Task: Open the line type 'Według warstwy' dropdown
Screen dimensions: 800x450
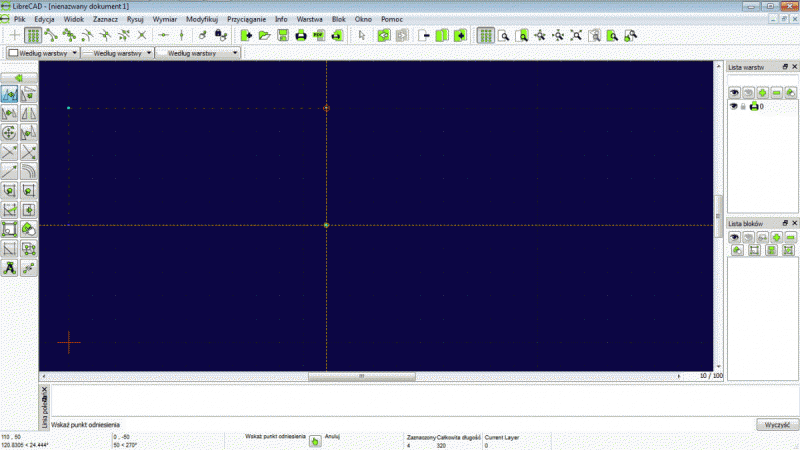Action: tap(198, 52)
